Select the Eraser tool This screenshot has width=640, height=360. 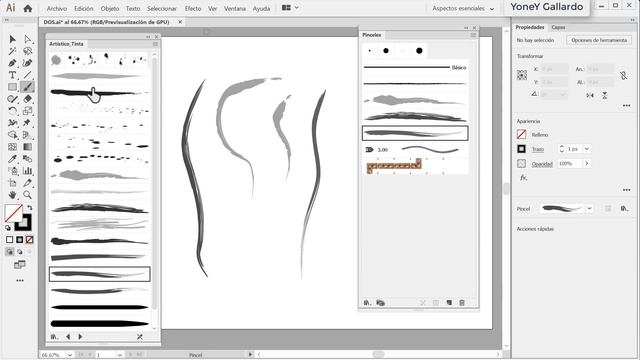pos(27,99)
